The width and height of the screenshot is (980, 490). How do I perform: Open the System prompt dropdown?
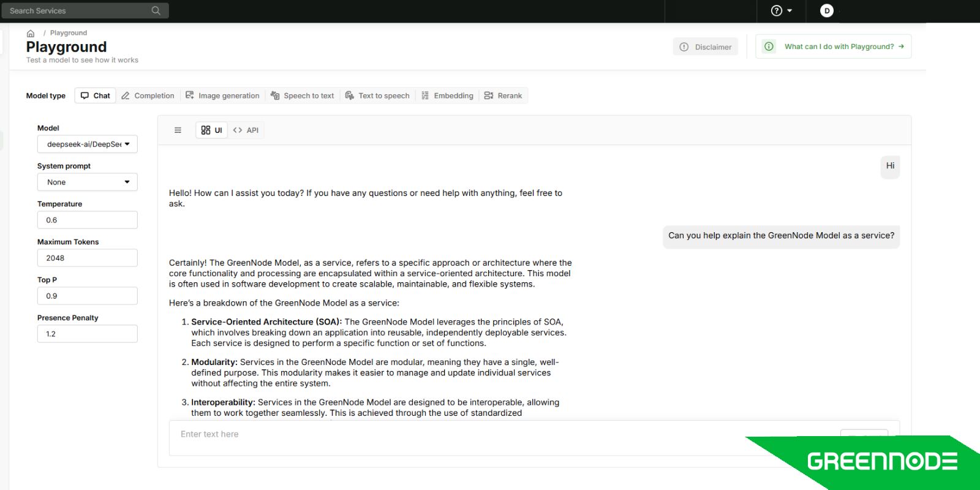(x=88, y=183)
